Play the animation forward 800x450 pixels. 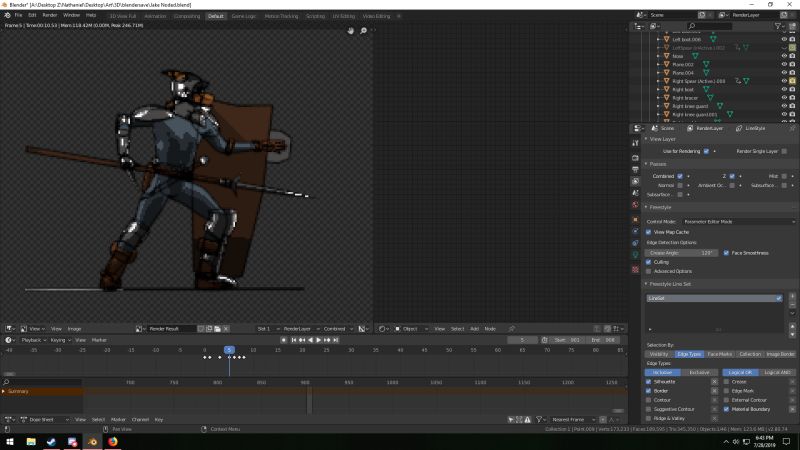(319, 340)
